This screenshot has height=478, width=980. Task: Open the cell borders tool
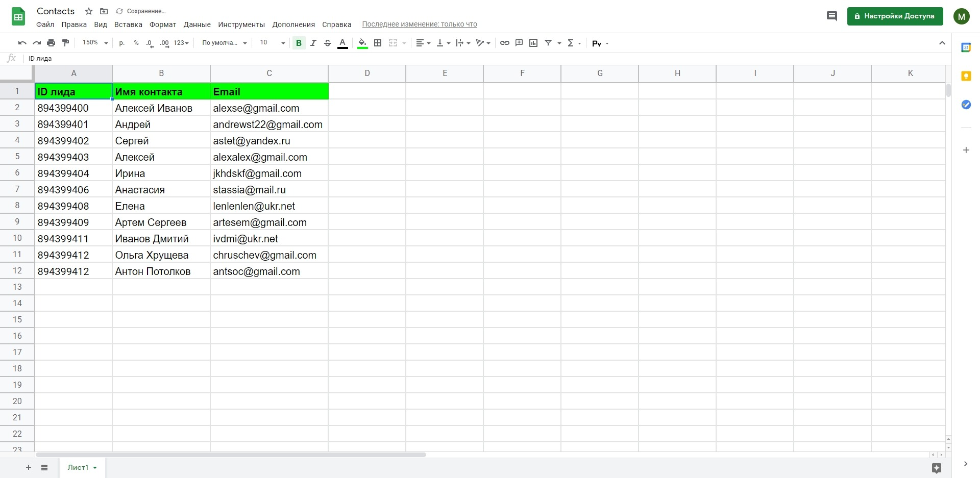click(x=378, y=43)
